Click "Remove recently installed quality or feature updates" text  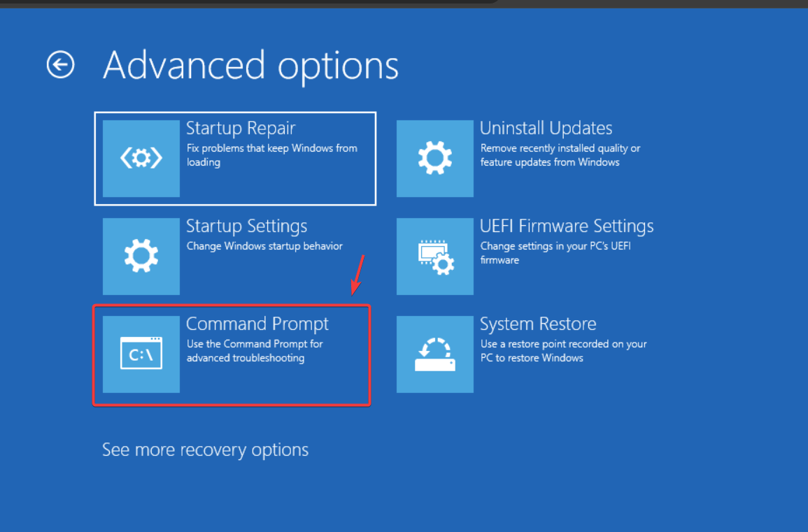point(560,155)
